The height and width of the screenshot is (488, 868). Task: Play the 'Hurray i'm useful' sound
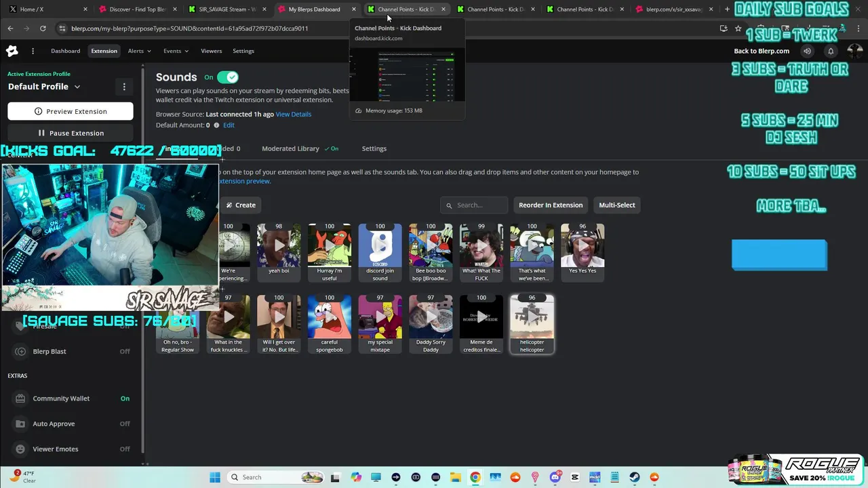[329, 245]
